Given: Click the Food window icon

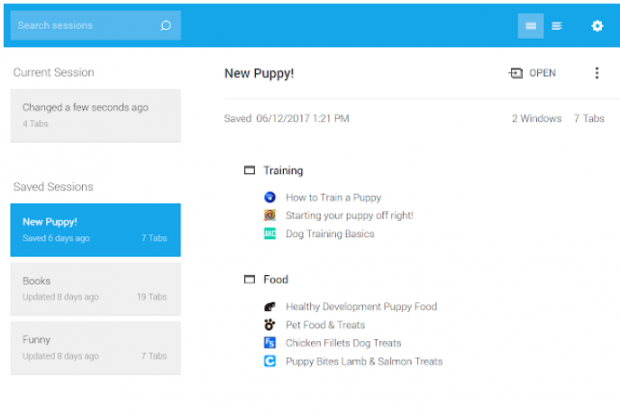Looking at the screenshot, I should pos(249,279).
